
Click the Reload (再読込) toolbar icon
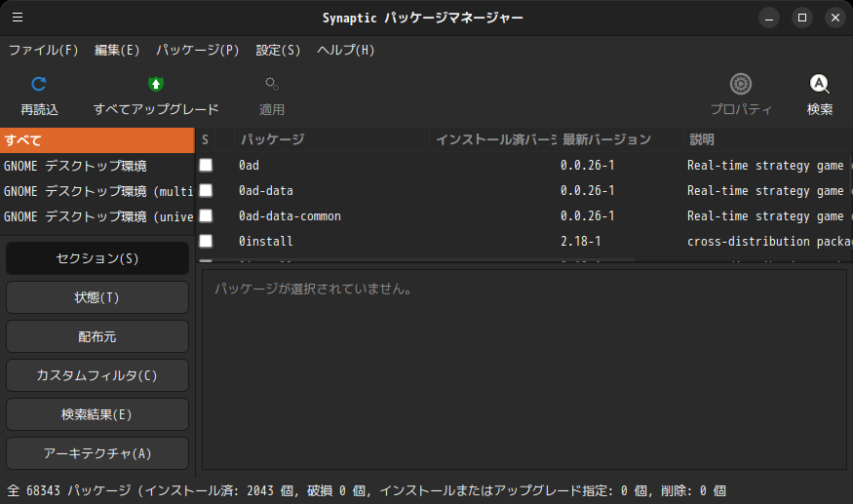point(39,84)
